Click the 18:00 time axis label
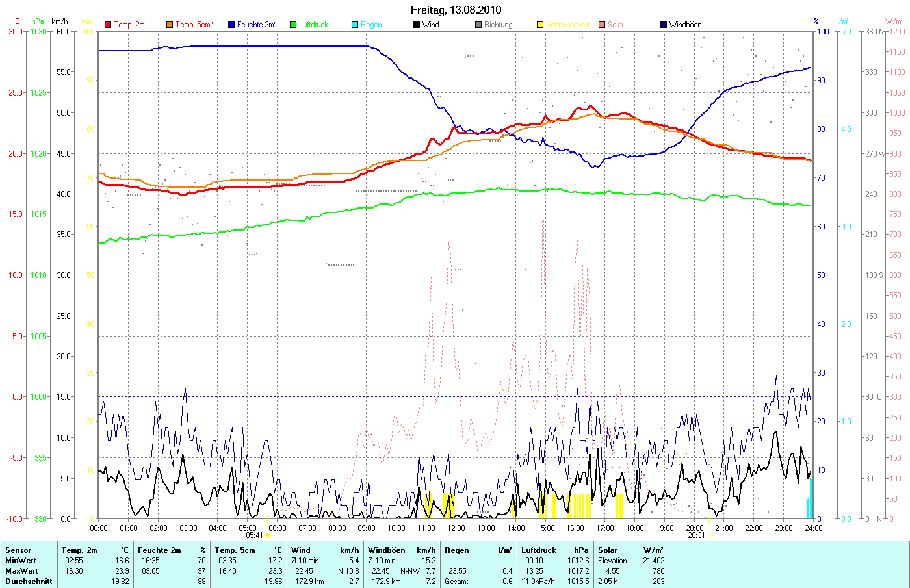Viewport: 910px width, 588px height. click(x=635, y=528)
